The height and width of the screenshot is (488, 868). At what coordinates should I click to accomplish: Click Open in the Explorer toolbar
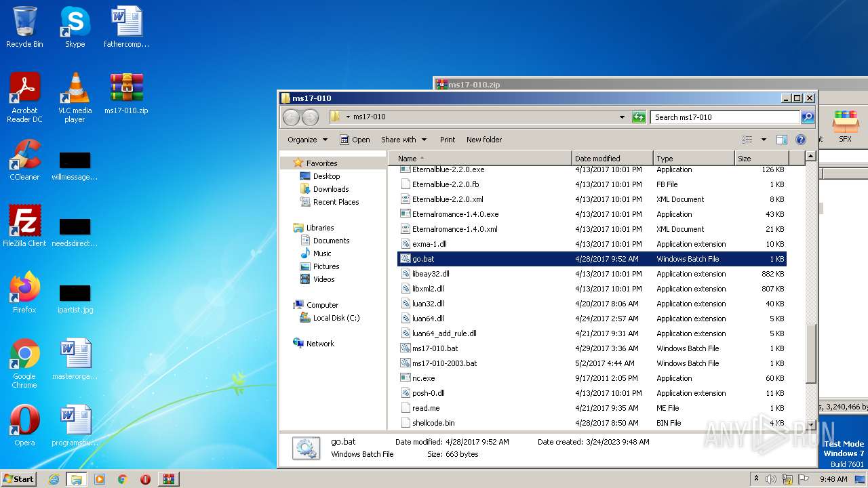pos(355,140)
